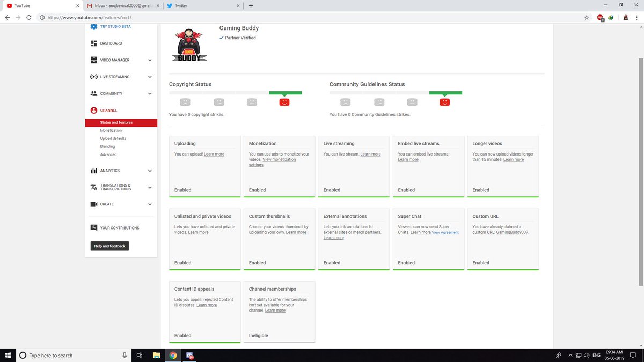Click the Gaming Buddy channel logo
644x362 pixels.
(x=189, y=45)
